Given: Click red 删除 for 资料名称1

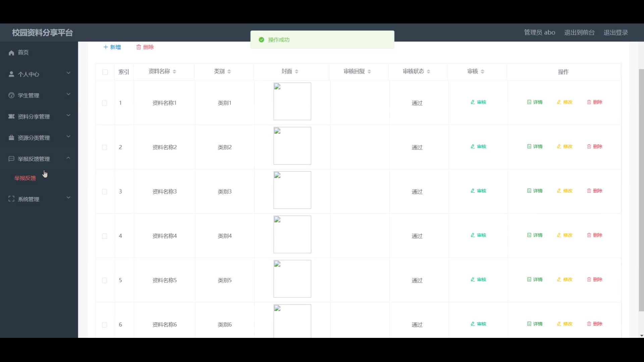Looking at the screenshot, I should point(595,102).
